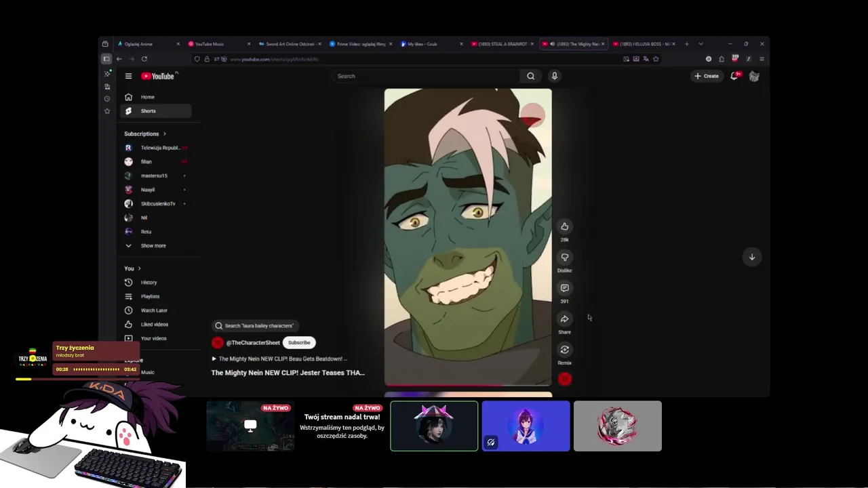Expand the You section
The height and width of the screenshot is (488, 868).
132,268
